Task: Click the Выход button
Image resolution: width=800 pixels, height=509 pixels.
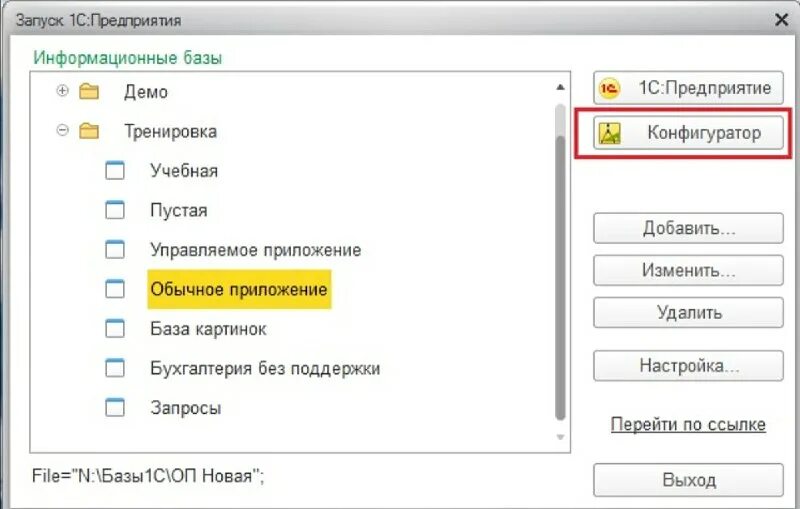Action: click(688, 479)
